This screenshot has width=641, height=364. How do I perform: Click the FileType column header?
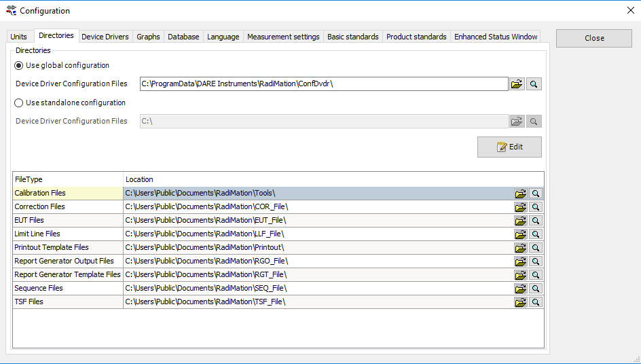[67, 179]
